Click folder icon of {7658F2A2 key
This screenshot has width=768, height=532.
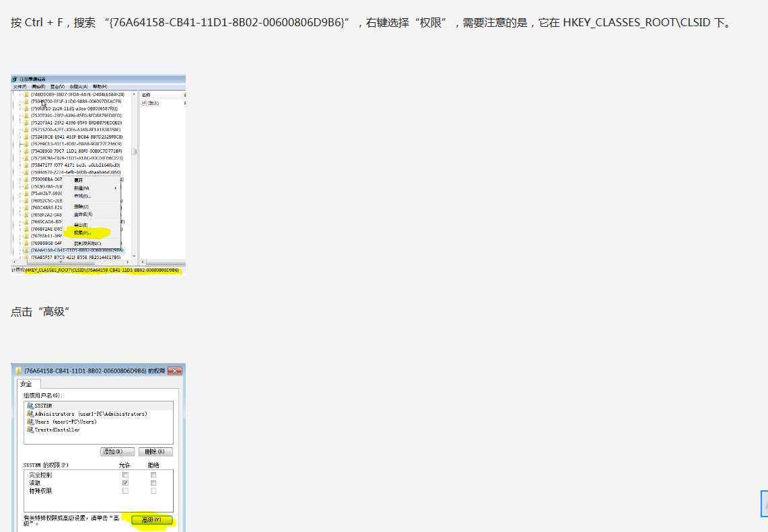point(26,215)
